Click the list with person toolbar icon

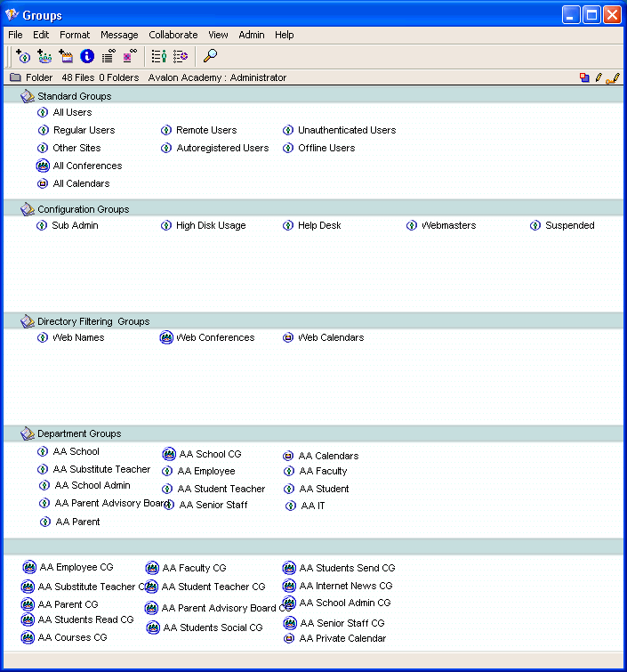[158, 56]
